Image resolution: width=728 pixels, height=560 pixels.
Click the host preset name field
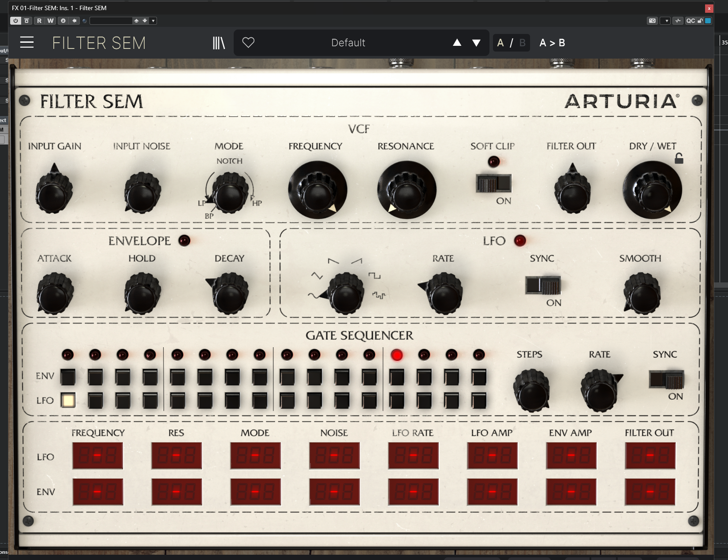tap(111, 21)
